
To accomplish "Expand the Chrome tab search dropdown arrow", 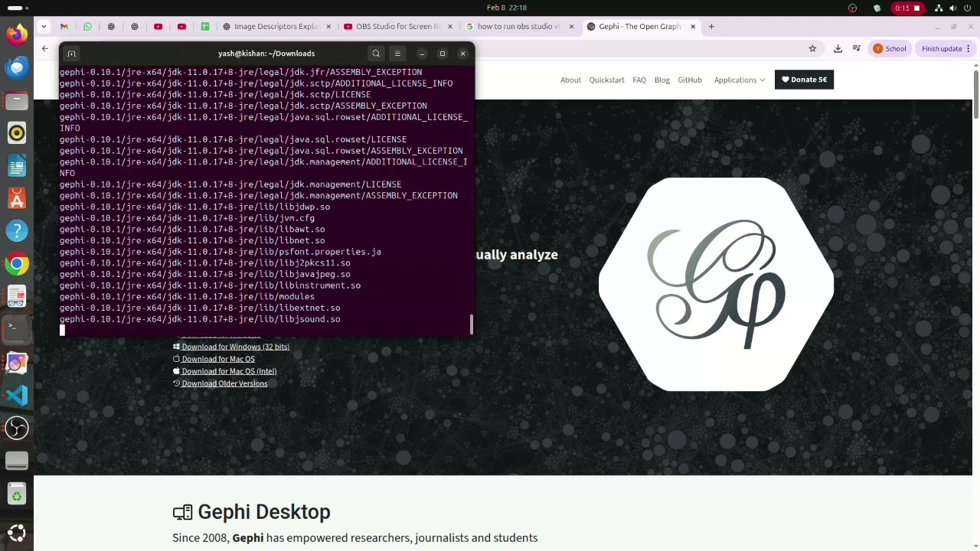I will (44, 27).
